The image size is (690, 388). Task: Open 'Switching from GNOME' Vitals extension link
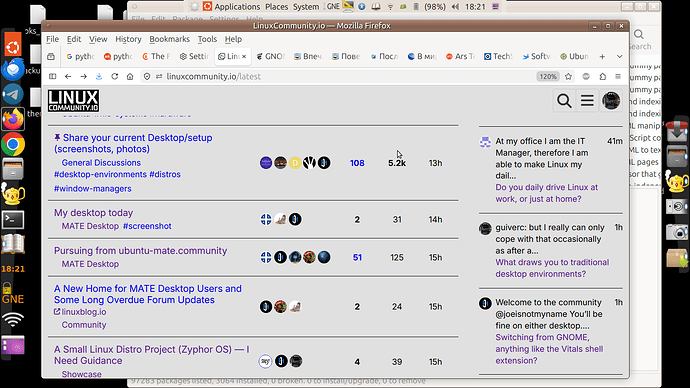[549, 349]
